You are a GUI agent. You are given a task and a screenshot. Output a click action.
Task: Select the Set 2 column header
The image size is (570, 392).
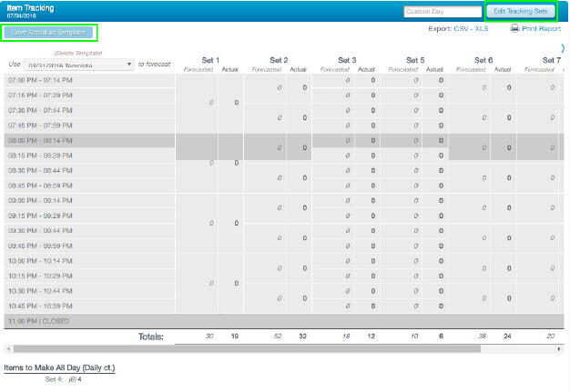click(x=279, y=60)
